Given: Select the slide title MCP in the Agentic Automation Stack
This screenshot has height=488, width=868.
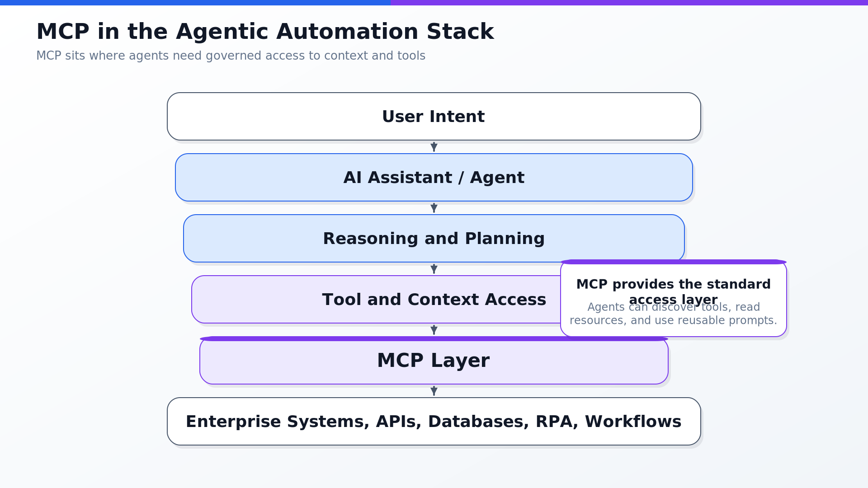Looking at the screenshot, I should coord(265,32).
